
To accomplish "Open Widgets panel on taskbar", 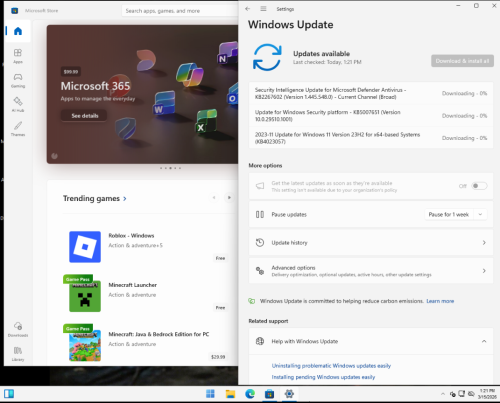I will (x=9, y=394).
